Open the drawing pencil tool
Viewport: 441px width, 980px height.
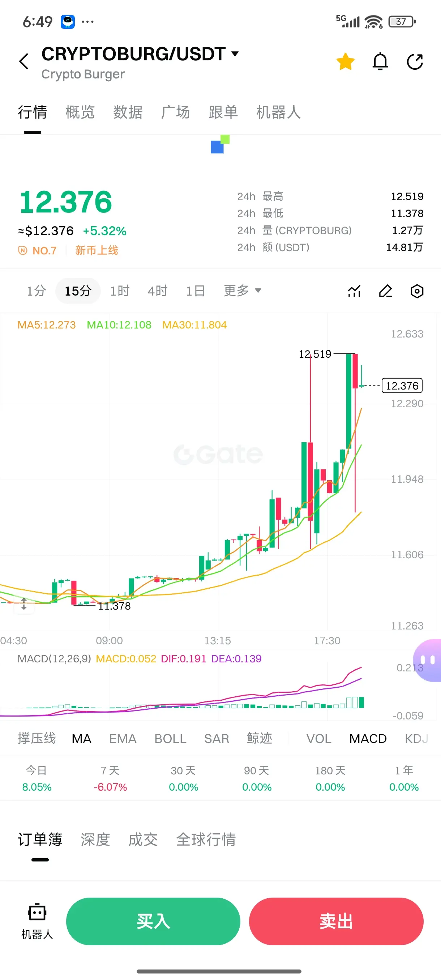tap(386, 291)
